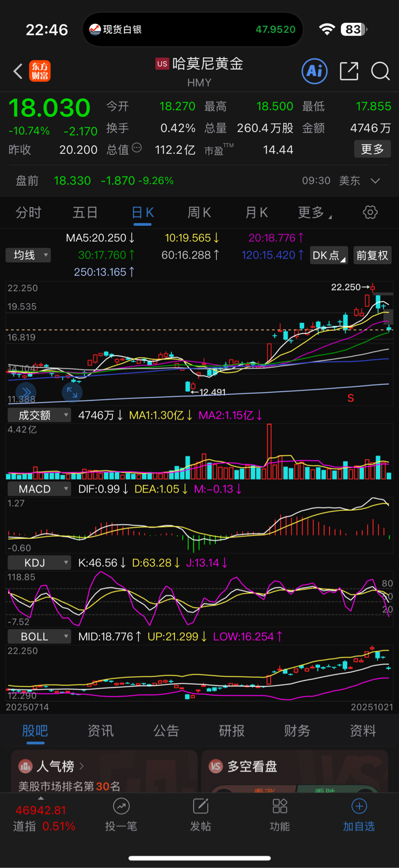Tap the red S signal marker
Viewport: 399px width, 868px height.
pyautogui.click(x=351, y=398)
